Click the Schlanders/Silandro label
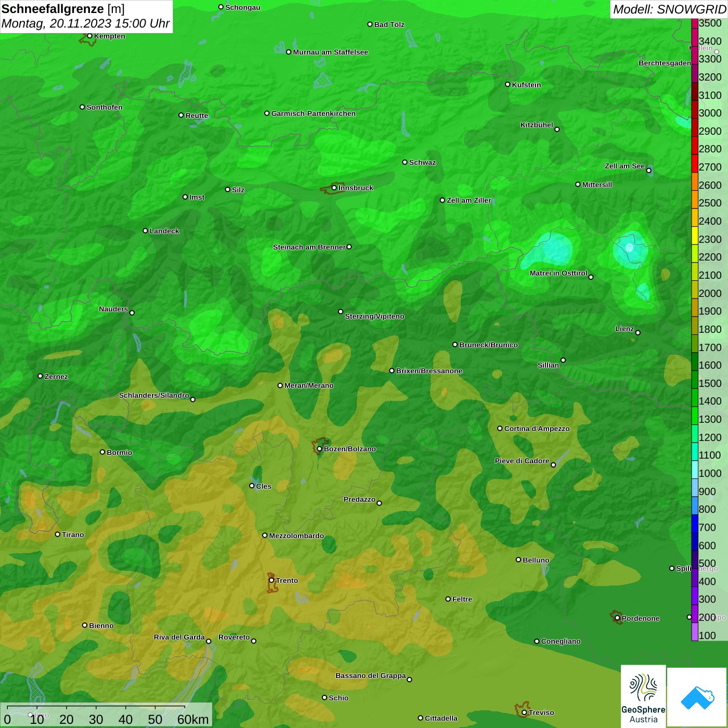Screen dimensions: 728x728 click(x=154, y=395)
